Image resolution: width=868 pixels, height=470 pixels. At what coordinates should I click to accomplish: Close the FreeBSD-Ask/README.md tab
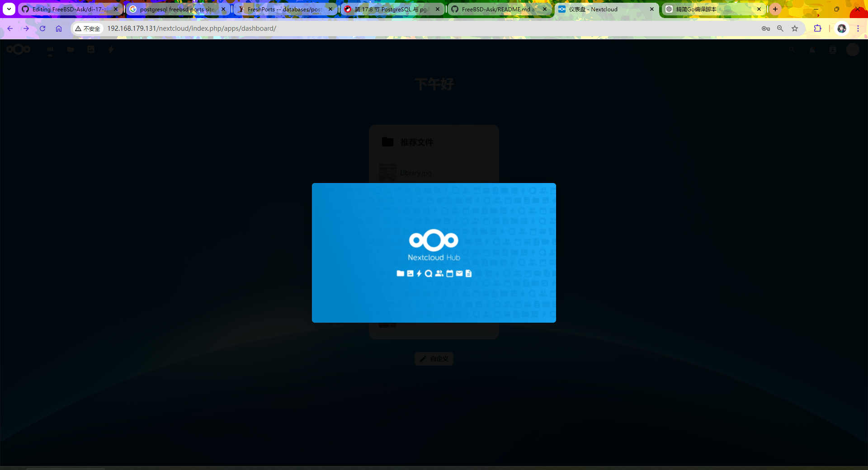point(545,9)
